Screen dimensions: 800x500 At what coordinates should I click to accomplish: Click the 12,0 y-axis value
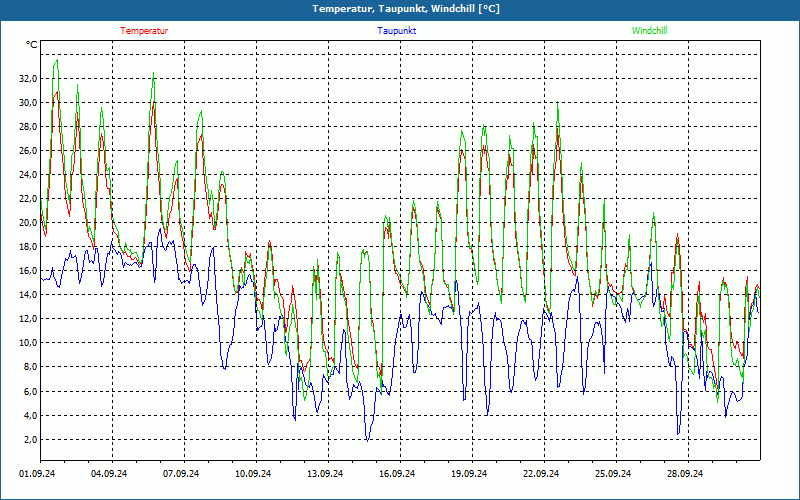[28, 319]
